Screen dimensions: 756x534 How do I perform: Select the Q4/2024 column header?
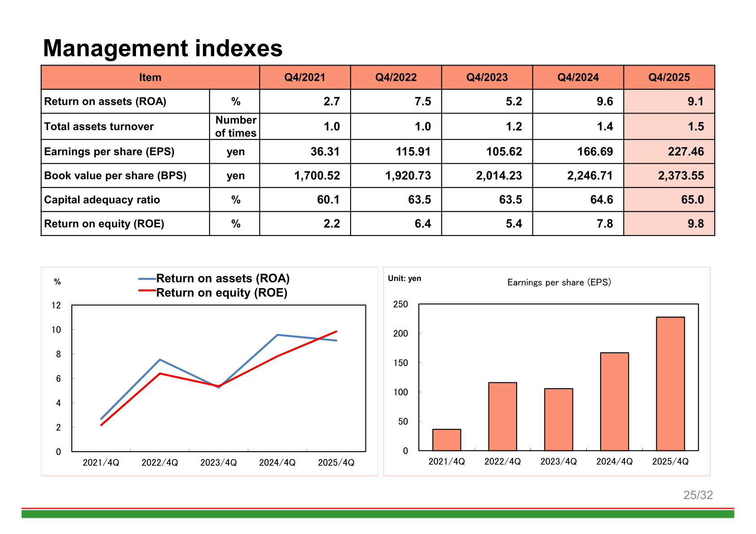(x=578, y=77)
